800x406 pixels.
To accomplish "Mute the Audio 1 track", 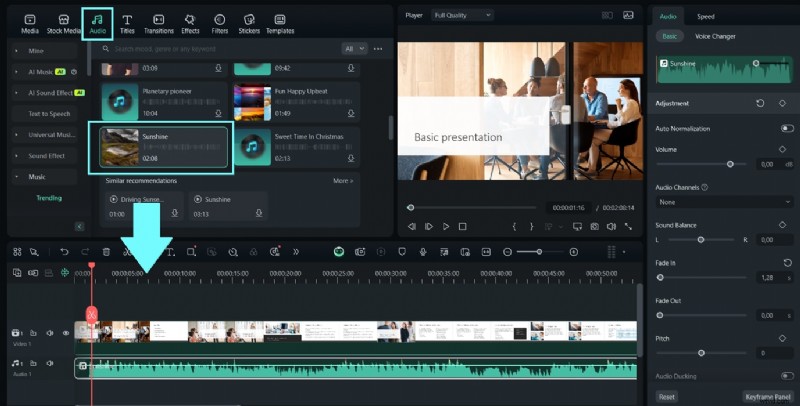I will pyautogui.click(x=49, y=363).
